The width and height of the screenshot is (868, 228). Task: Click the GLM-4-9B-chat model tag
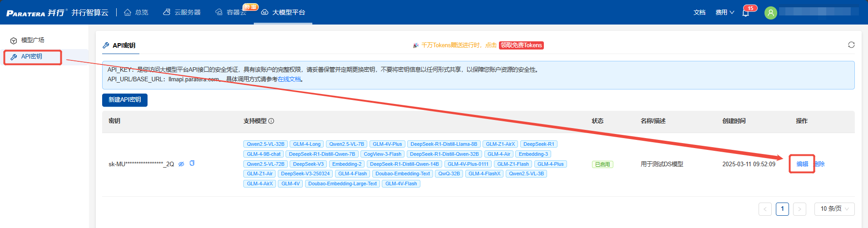(x=264, y=154)
